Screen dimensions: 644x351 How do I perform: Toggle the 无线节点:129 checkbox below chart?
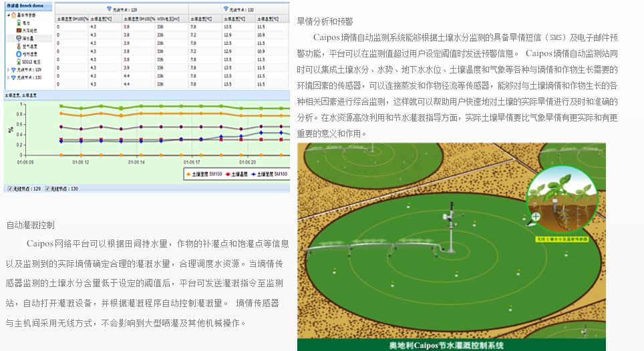click(10, 189)
